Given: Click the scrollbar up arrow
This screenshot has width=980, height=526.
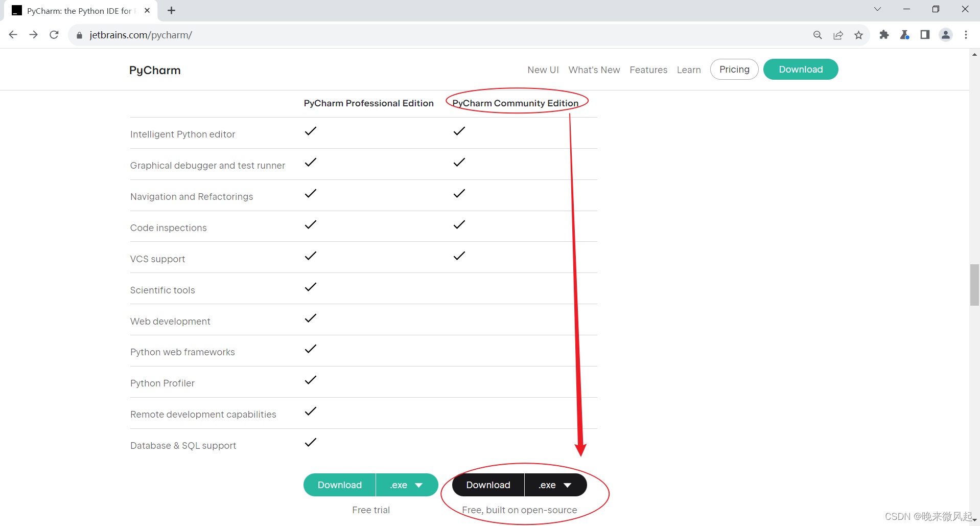Looking at the screenshot, I should [x=974, y=54].
